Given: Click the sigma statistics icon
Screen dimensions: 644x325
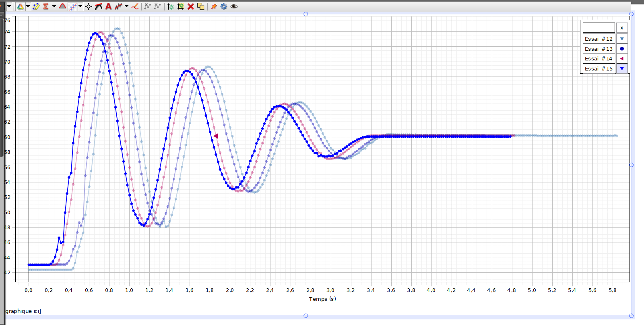Looking at the screenshot, I should pos(46,6).
